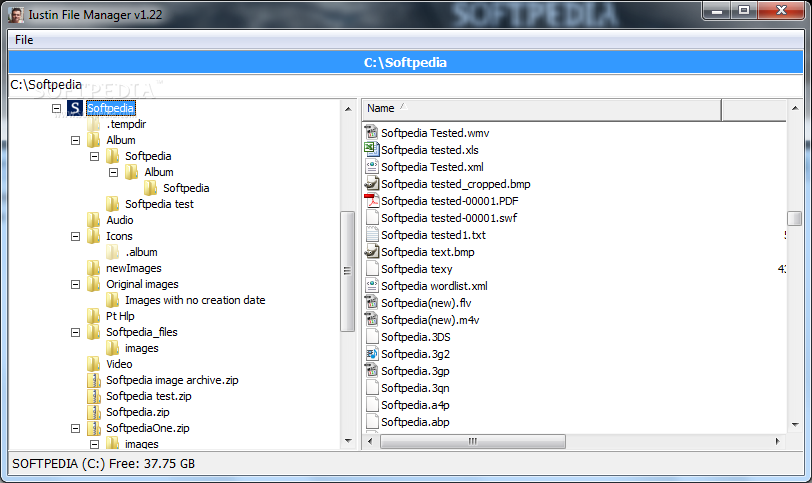This screenshot has width=812, height=483.
Task: Click the file list scroll up arrow
Action: [x=795, y=108]
